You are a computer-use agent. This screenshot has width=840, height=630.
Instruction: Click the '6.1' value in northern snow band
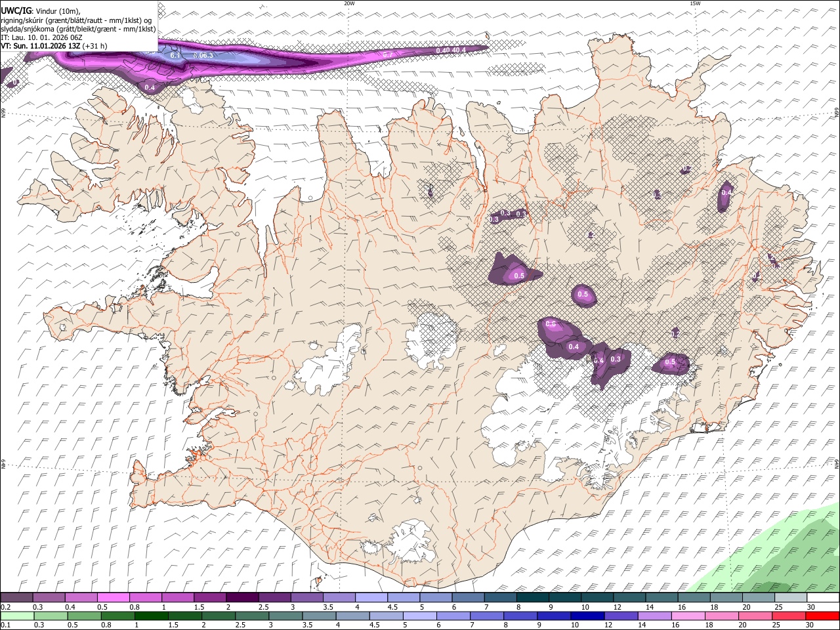175,56
